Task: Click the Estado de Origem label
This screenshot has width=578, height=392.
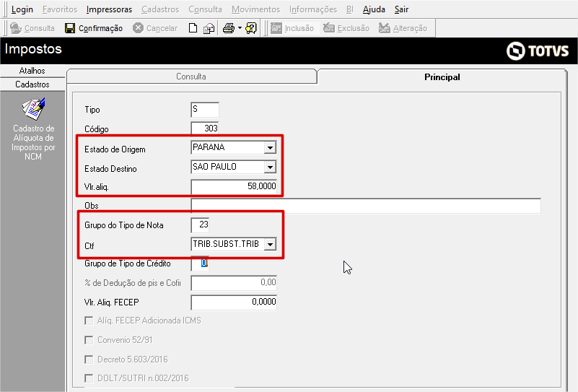Action: [115, 149]
